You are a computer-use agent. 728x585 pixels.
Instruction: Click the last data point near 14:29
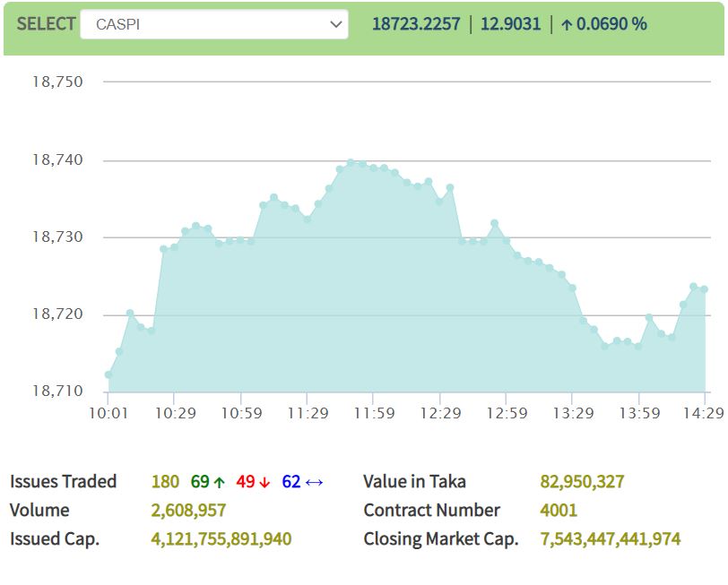click(x=705, y=288)
